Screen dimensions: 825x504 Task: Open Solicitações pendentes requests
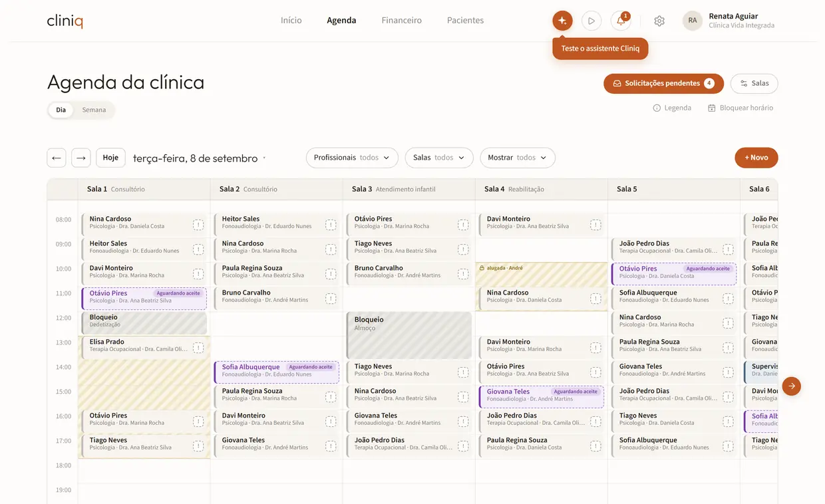pyautogui.click(x=663, y=83)
